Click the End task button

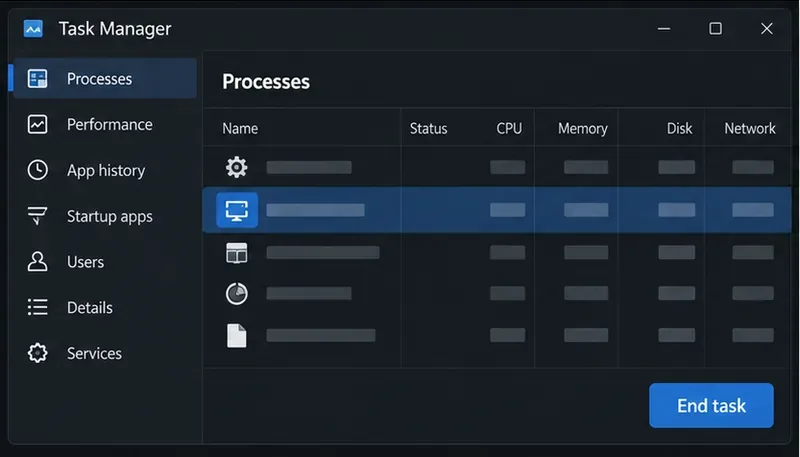(711, 405)
